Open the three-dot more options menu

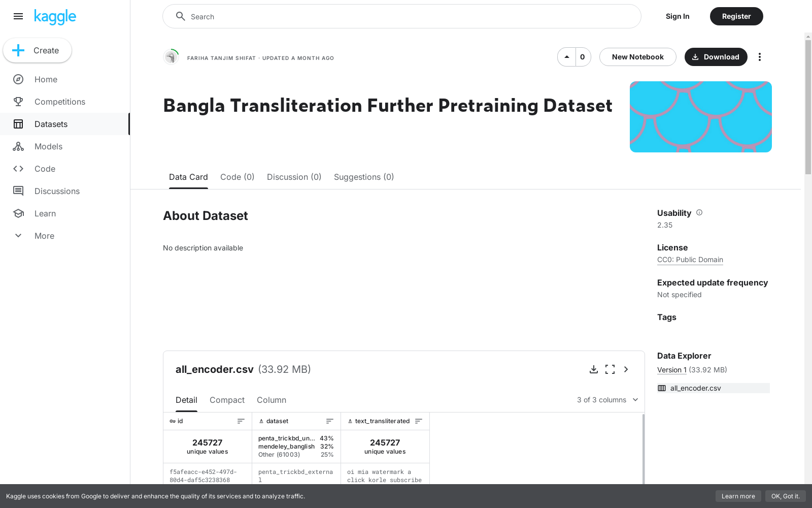760,57
